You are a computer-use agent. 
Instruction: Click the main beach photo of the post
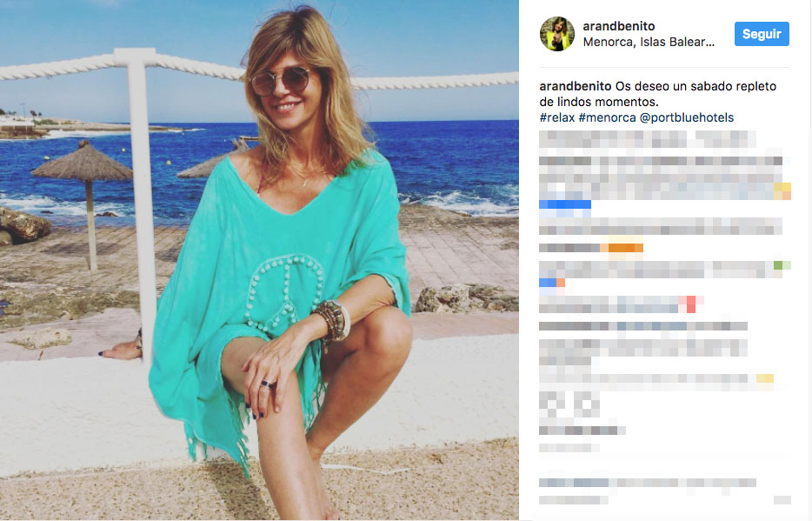coord(259,261)
